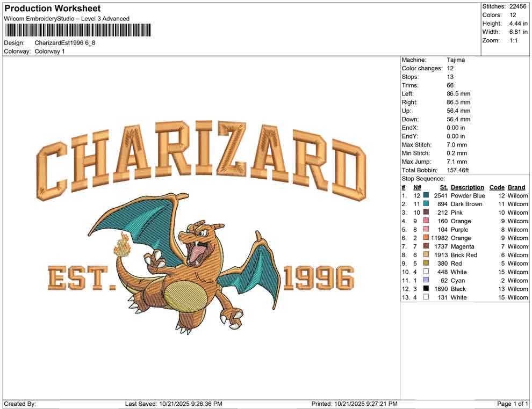Click the Stop Sequence heading

[x=423, y=179]
